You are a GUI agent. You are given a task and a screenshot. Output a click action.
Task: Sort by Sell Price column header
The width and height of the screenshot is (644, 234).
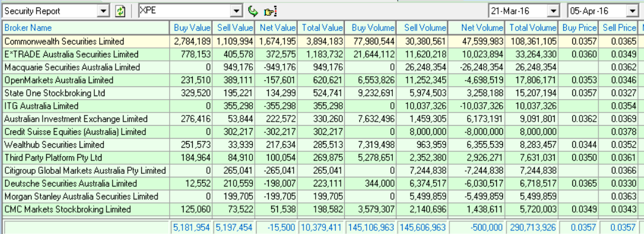pyautogui.click(x=618, y=28)
